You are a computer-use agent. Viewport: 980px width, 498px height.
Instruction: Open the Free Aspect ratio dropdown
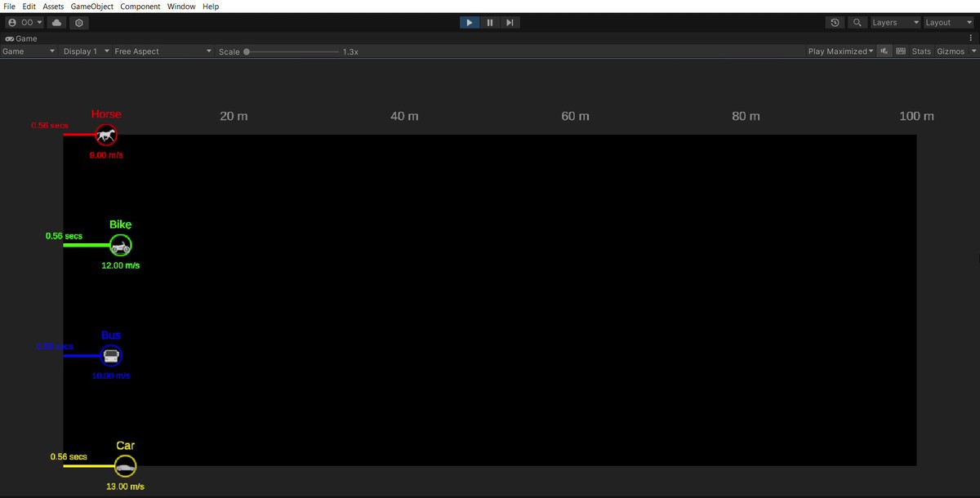(x=162, y=51)
